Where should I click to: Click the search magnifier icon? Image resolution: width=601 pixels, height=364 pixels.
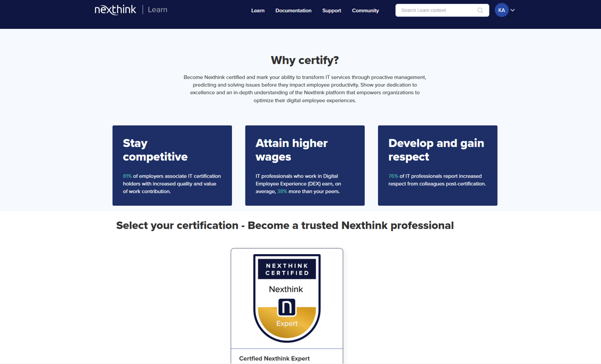click(x=480, y=10)
